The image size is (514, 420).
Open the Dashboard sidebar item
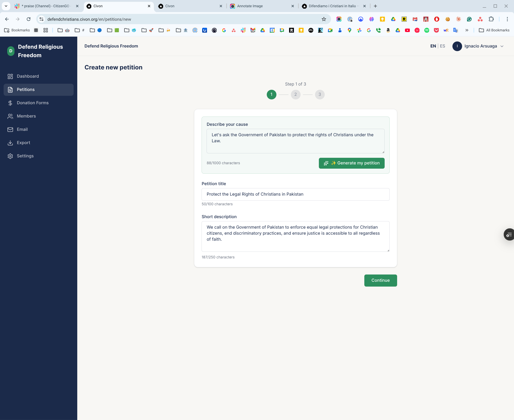28,76
